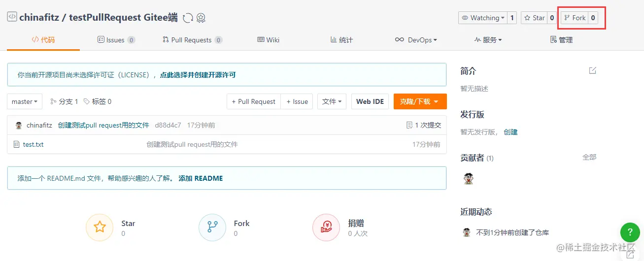Viewport: 644px width, 261px height.
Task: View 全部 contributors
Action: (x=589, y=157)
